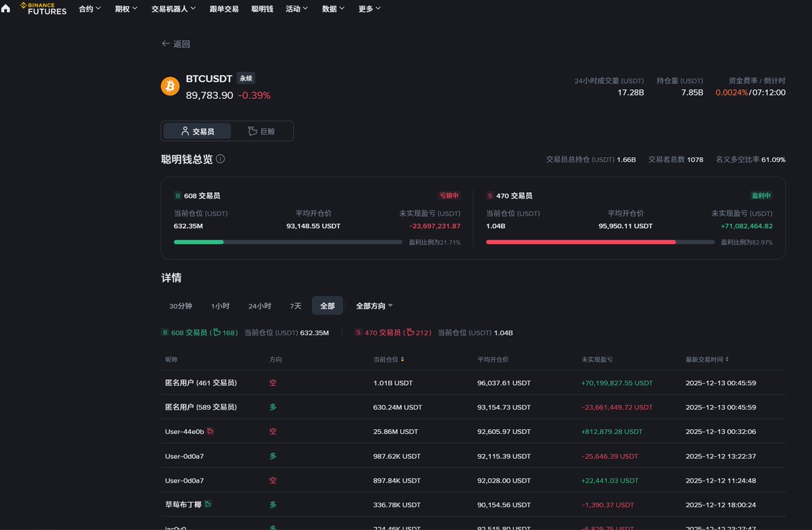Sort by the 当前仓位 column sort icon

[403, 359]
